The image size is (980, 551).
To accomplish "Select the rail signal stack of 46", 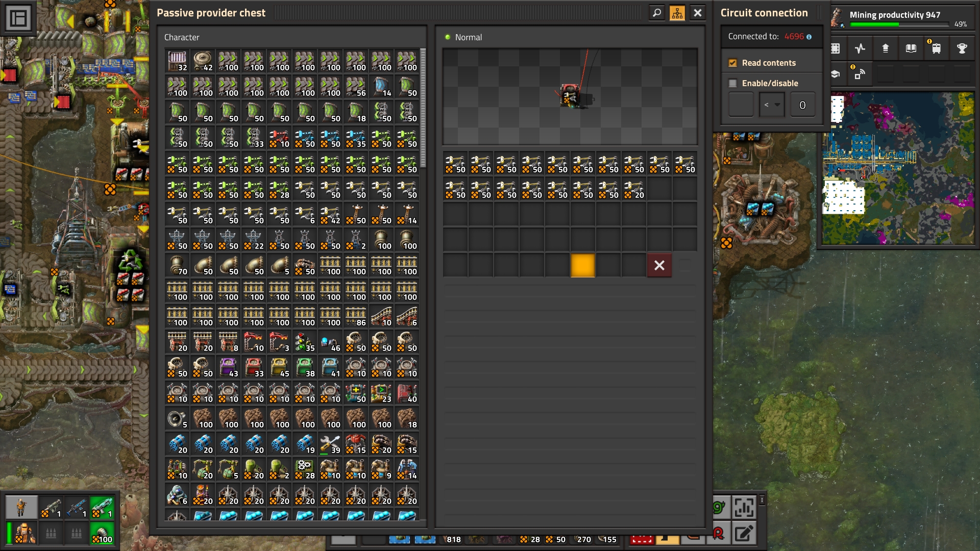I will point(330,342).
